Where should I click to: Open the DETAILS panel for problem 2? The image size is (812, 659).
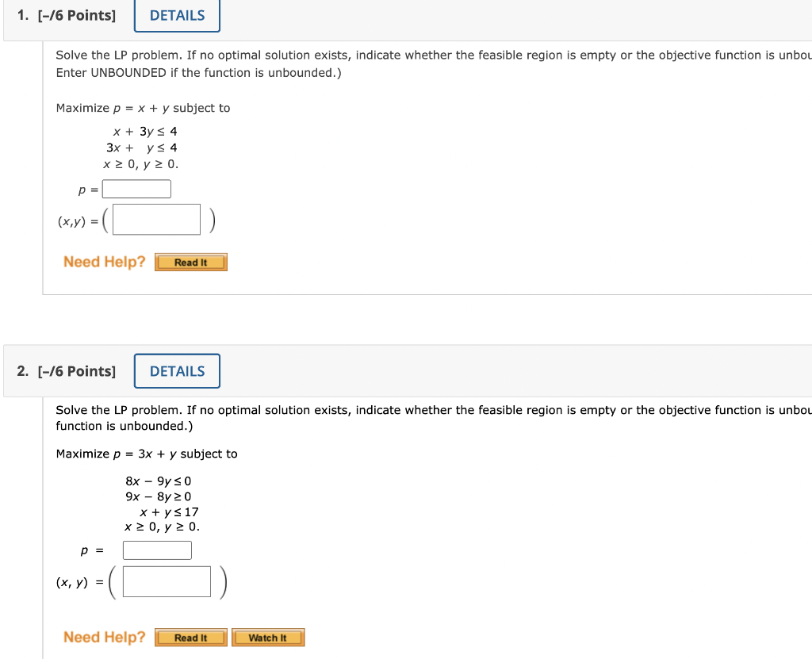coord(176,370)
